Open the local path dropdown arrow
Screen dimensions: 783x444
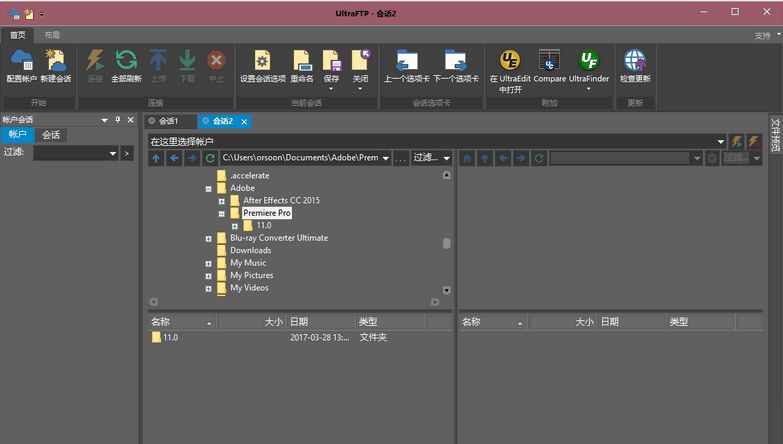[x=386, y=158]
